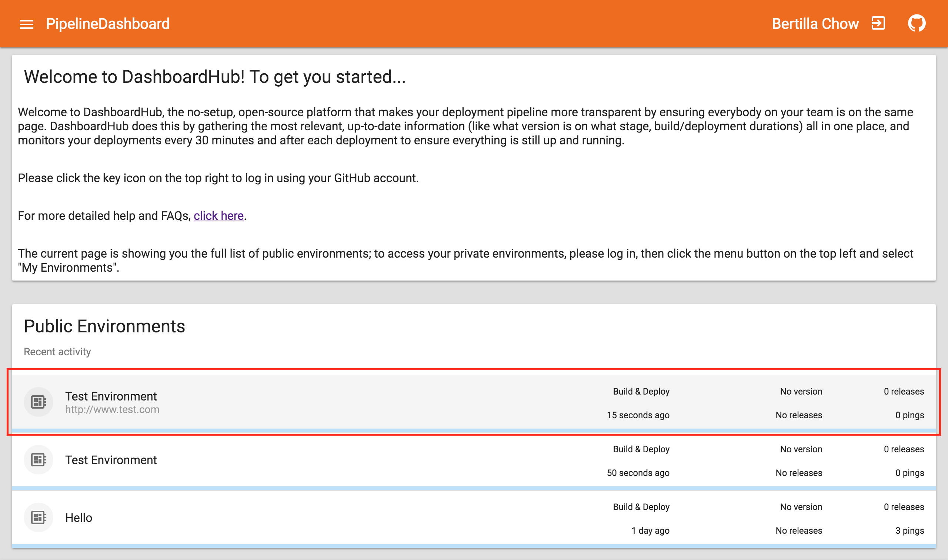
Task: Open the Test Environment with test.com URL
Action: [x=111, y=396]
